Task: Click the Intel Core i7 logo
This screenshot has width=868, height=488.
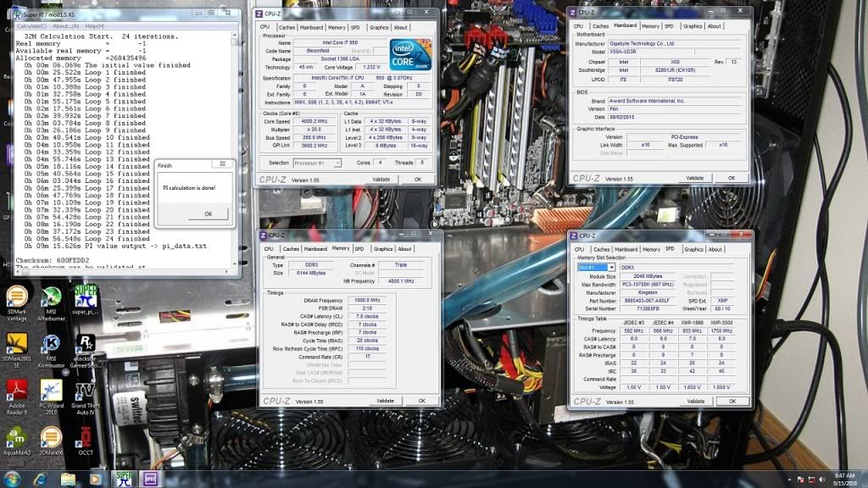Action: coord(410,55)
